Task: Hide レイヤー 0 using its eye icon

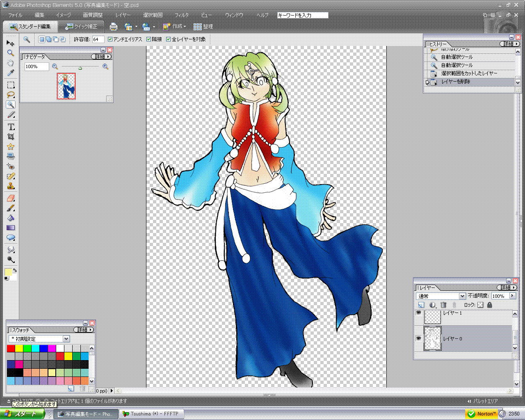Action: click(418, 338)
